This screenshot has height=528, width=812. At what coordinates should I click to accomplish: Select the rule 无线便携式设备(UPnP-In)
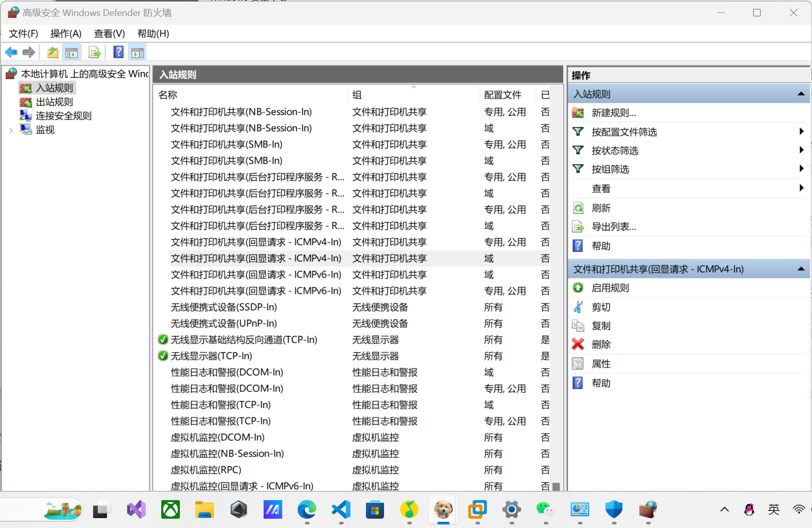[x=224, y=323]
